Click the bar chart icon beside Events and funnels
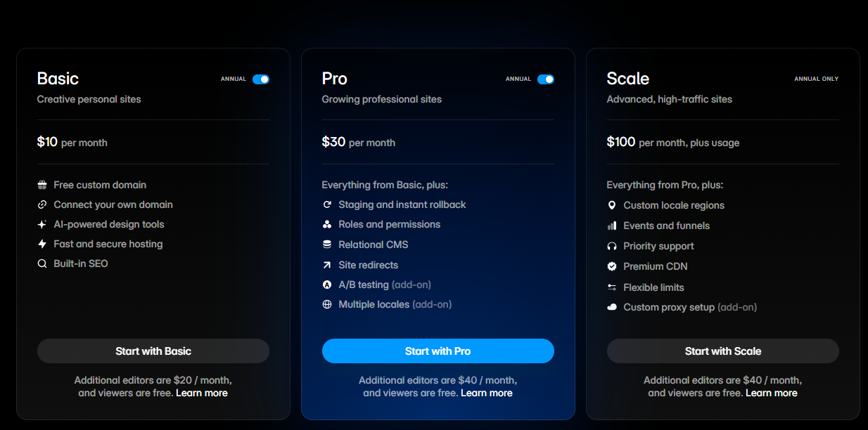 [x=612, y=226]
